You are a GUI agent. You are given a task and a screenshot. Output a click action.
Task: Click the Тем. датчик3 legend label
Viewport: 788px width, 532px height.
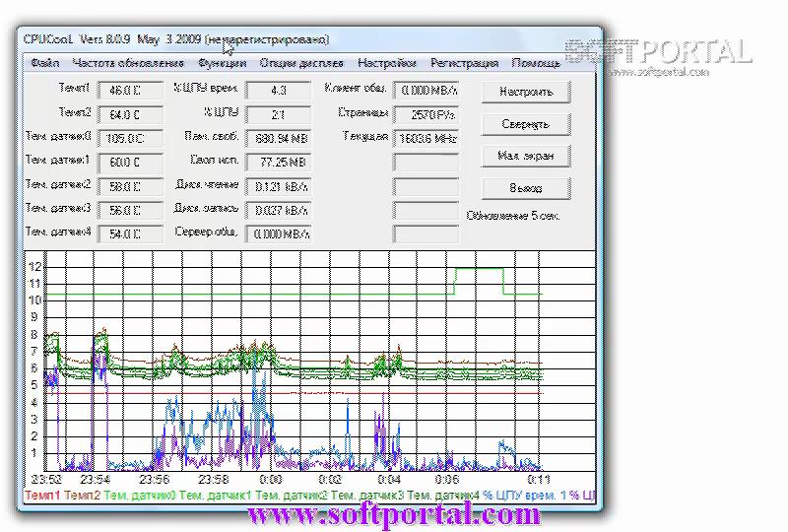[367, 496]
